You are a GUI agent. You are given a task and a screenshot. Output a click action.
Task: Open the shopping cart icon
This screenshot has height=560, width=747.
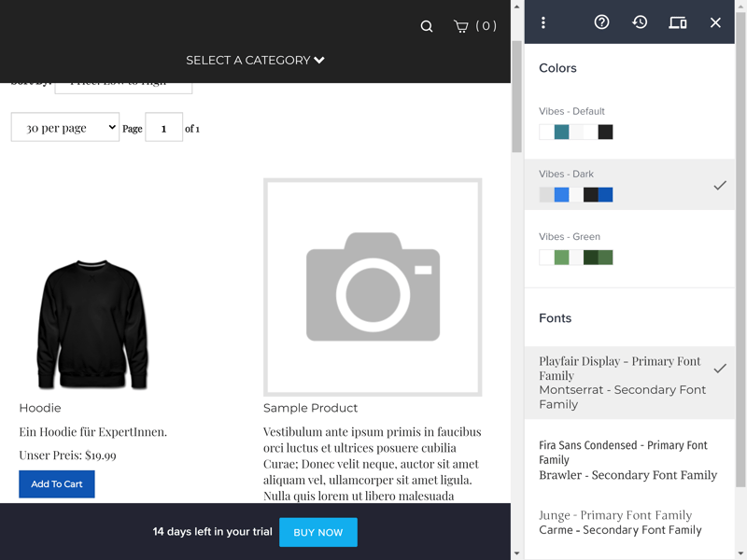click(x=461, y=26)
